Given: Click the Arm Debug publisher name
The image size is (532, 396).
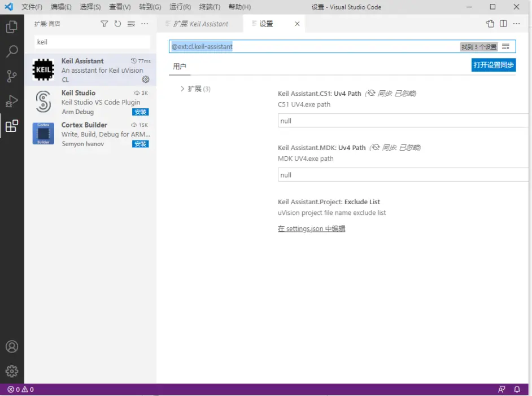Looking at the screenshot, I should pos(78,112).
